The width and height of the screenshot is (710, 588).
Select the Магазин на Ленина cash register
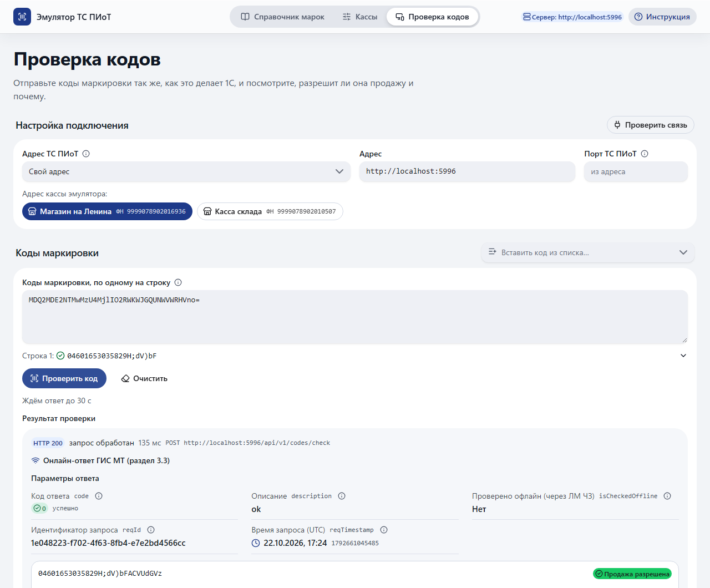coord(107,211)
